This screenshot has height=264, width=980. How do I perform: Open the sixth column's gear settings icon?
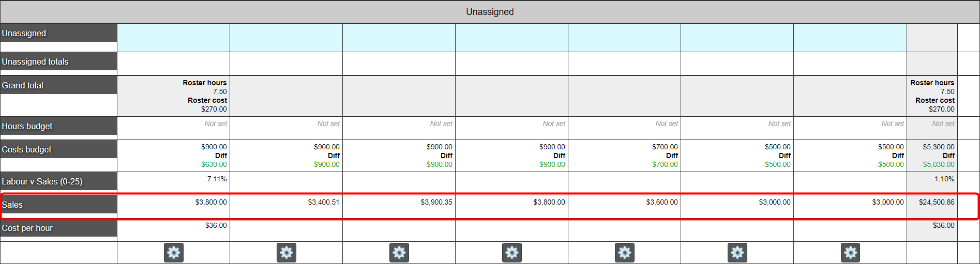click(x=737, y=253)
